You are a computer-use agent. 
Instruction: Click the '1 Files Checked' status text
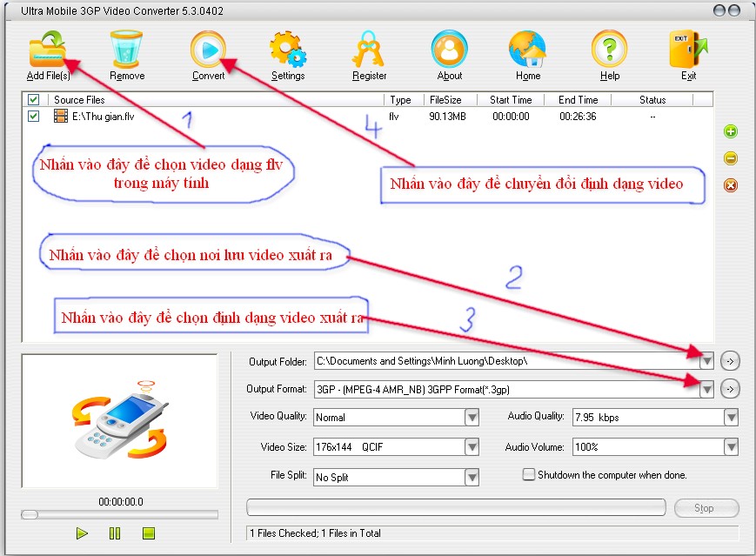[x=315, y=533]
